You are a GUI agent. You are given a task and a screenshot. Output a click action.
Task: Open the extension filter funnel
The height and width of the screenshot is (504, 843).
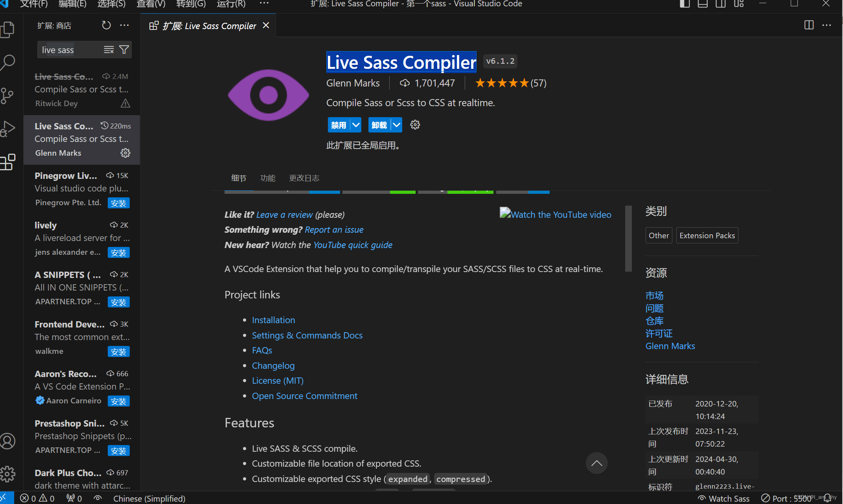(x=124, y=50)
